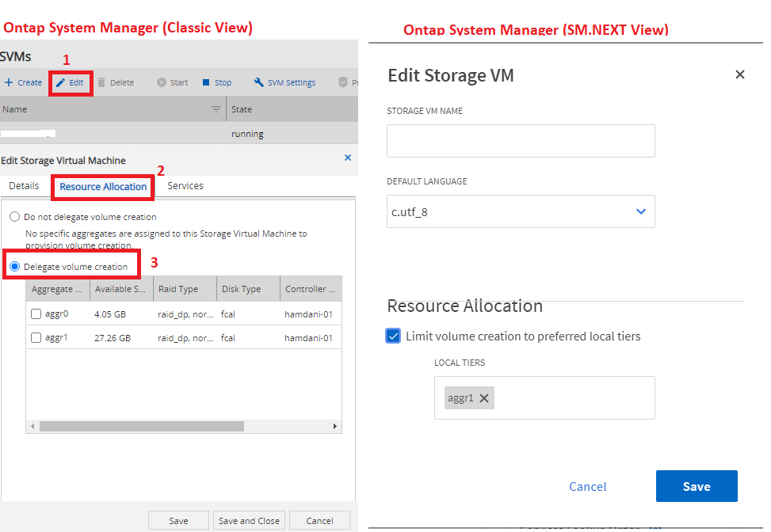Viewport: 771px width, 532px height.
Task: Close the Edit Storage Virtual Machine panel
Action: coord(347,158)
